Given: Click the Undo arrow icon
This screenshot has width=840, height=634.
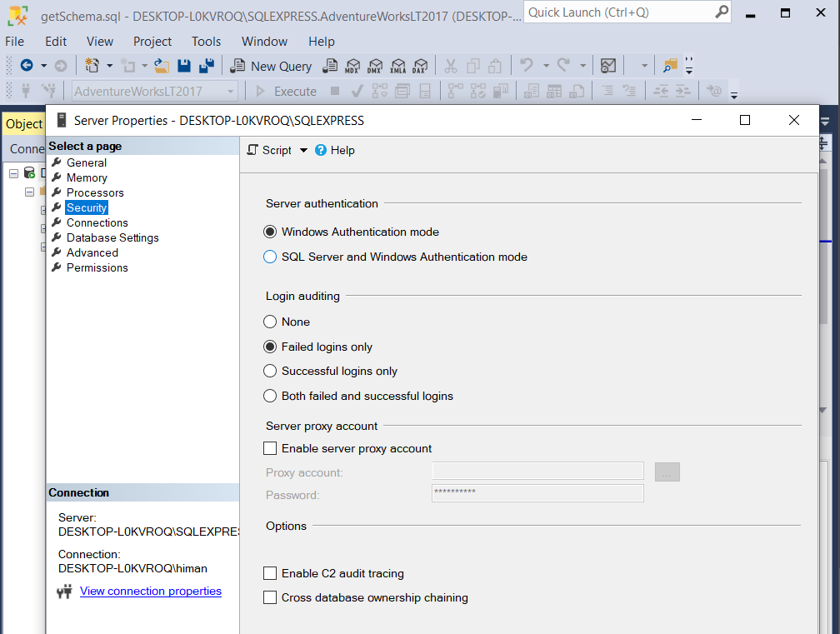Looking at the screenshot, I should click(x=527, y=65).
